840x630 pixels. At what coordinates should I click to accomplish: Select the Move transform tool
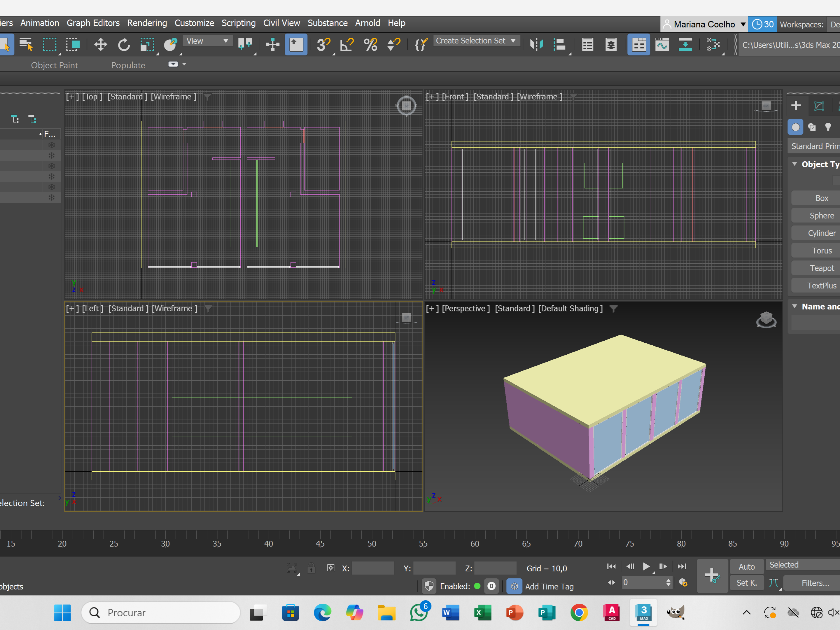100,45
